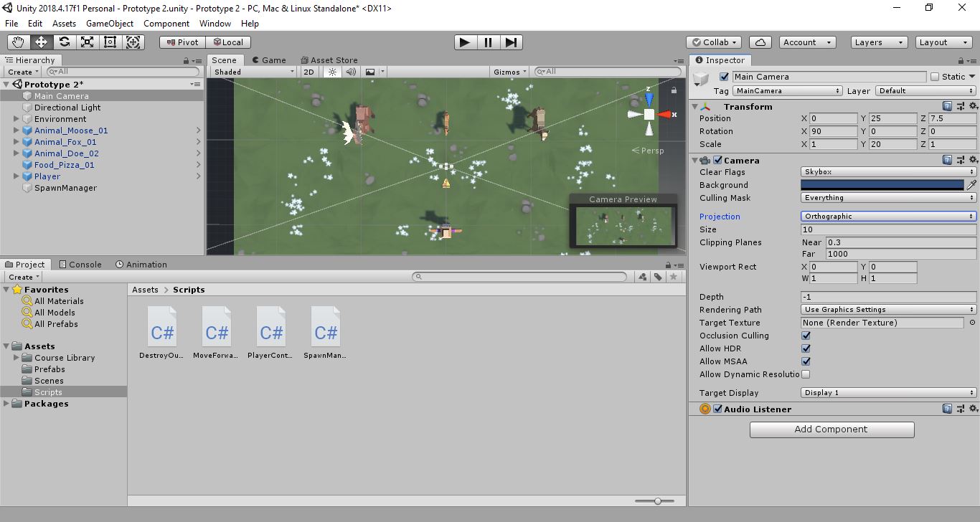Open Audio Listener settings gear
The width and height of the screenshot is (980, 522).
tap(973, 409)
